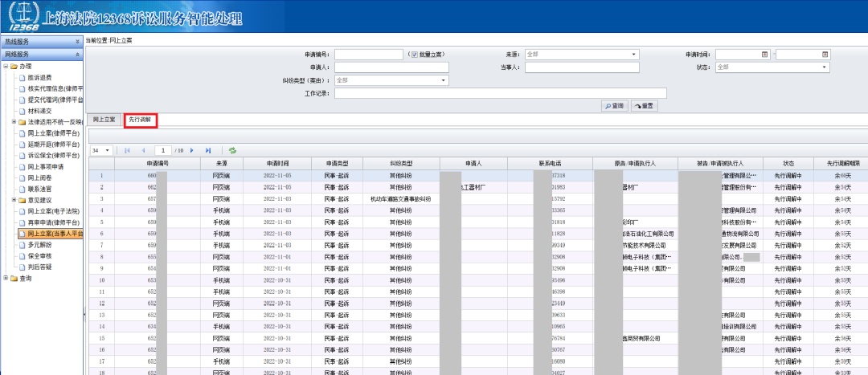Switch to the 网上立案 tab
This screenshot has width=868, height=375.
point(105,120)
